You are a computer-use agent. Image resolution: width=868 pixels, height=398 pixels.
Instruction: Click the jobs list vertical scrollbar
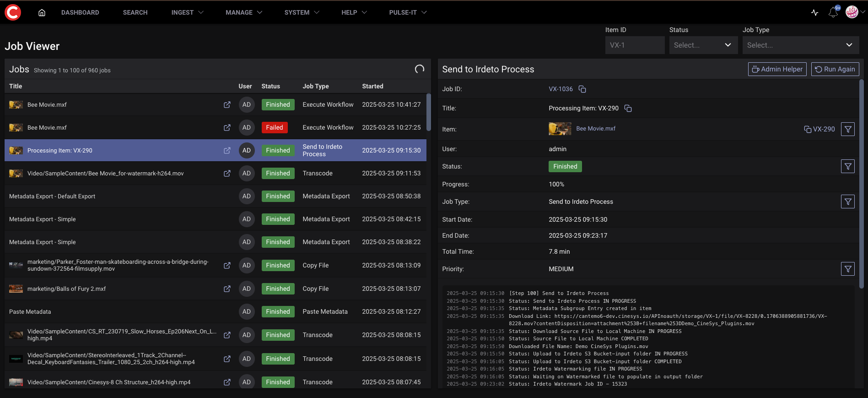(x=428, y=112)
